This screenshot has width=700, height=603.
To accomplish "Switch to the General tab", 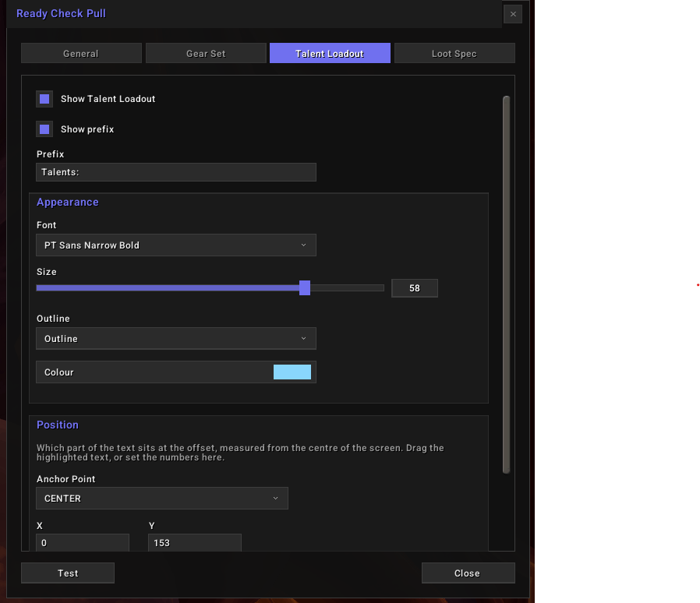I will pos(81,53).
